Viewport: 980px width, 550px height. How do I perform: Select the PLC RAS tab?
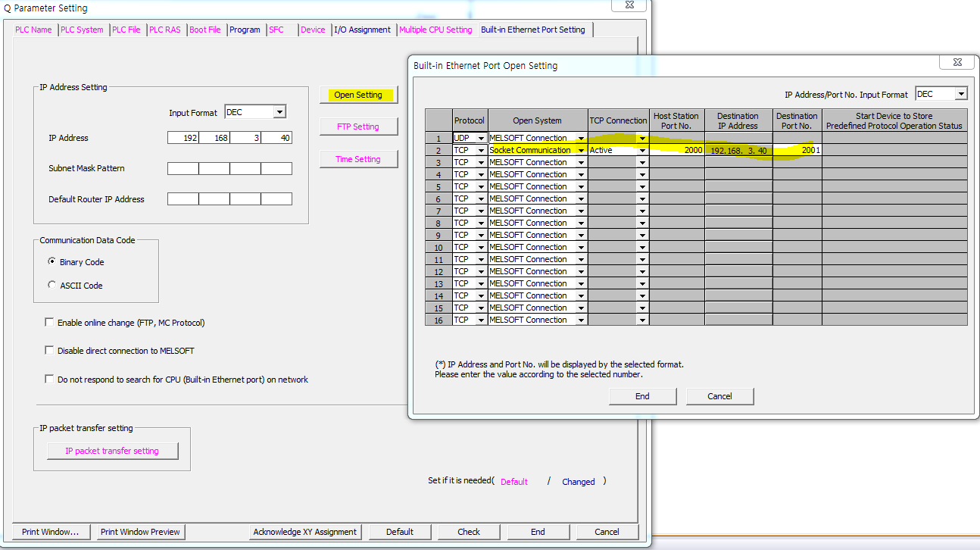tap(165, 30)
